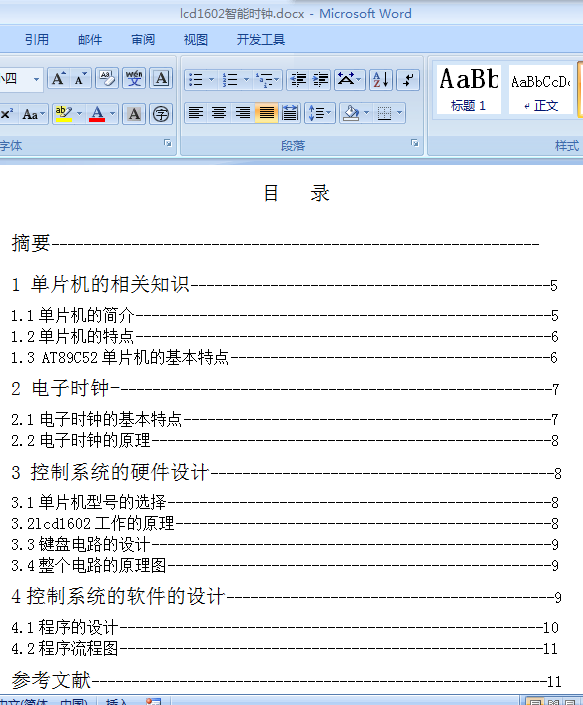Viewport: 583px width, 705px height.
Task: Click the Grow Font icon
Action: pyautogui.click(x=58, y=79)
